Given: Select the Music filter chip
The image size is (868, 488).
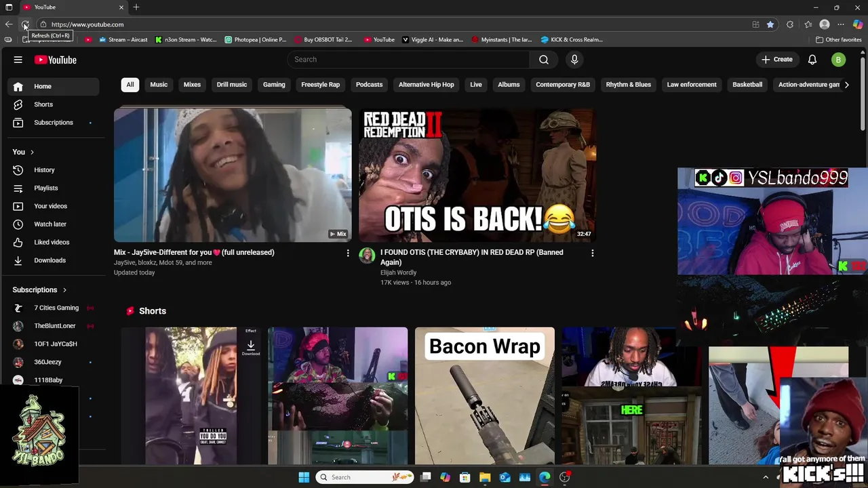Looking at the screenshot, I should (x=159, y=85).
